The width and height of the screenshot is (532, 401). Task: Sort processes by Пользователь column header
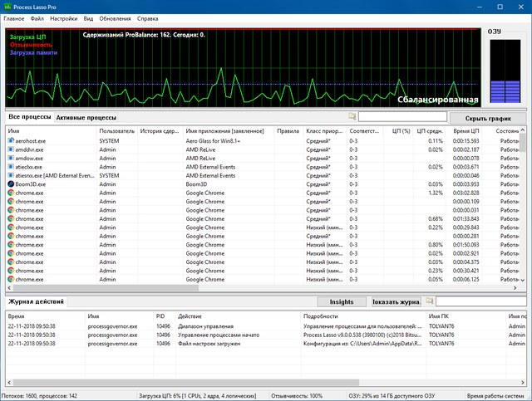point(116,131)
